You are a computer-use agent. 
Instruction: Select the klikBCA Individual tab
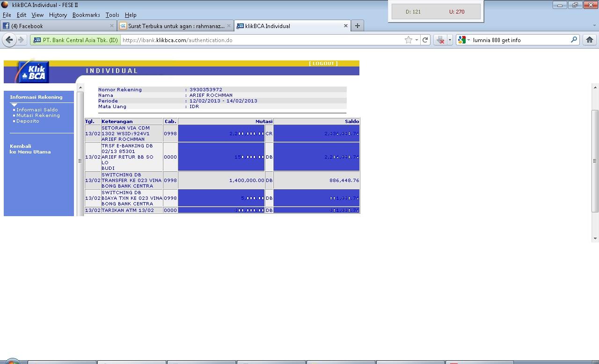click(292, 26)
